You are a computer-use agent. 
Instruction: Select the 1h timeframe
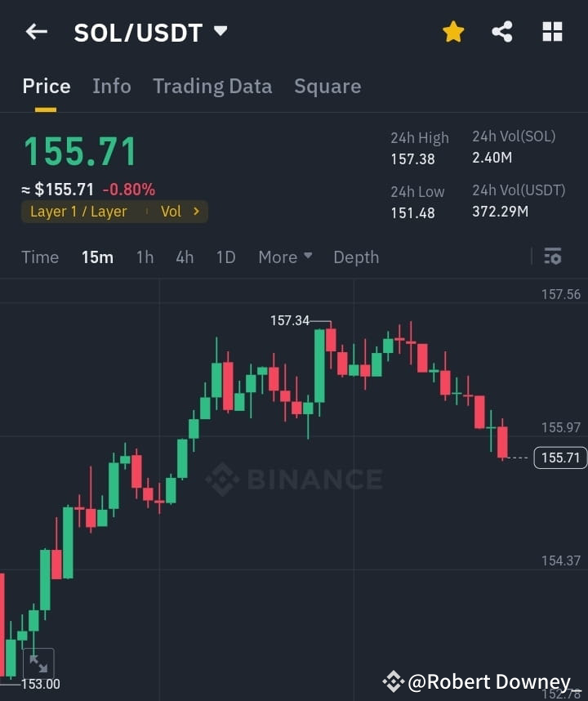click(x=145, y=257)
